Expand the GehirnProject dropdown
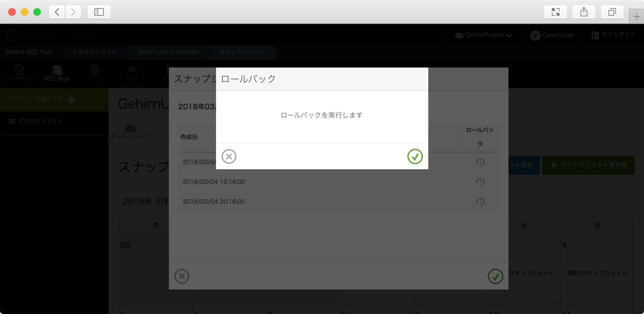 pos(484,35)
